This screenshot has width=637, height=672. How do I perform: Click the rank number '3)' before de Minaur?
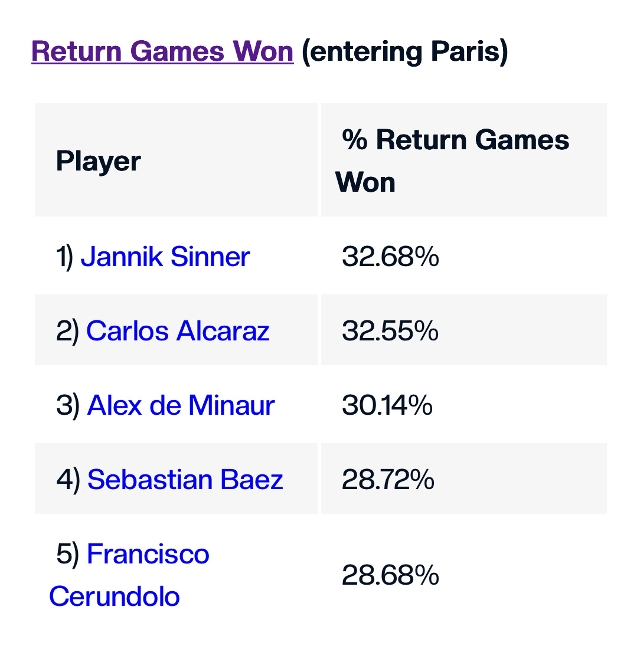click(x=68, y=405)
